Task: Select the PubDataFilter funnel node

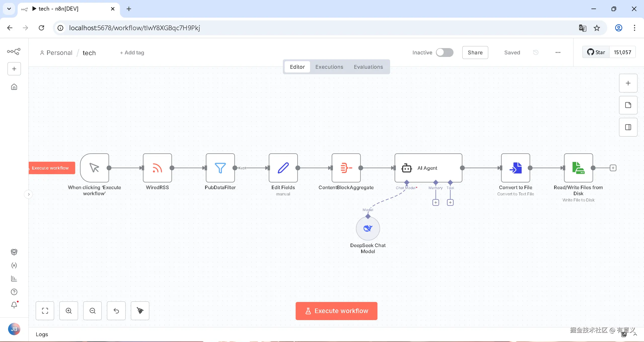Action: 220,168
